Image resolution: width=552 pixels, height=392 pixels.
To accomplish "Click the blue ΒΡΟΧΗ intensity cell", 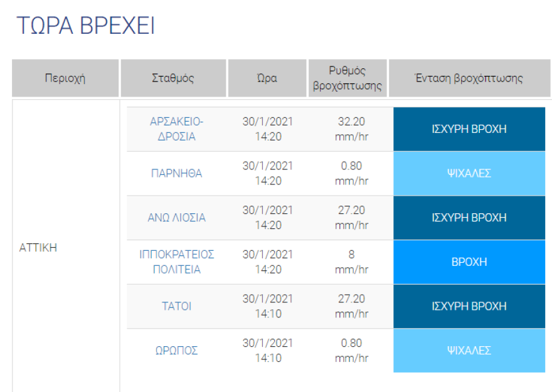I will click(x=469, y=262).
